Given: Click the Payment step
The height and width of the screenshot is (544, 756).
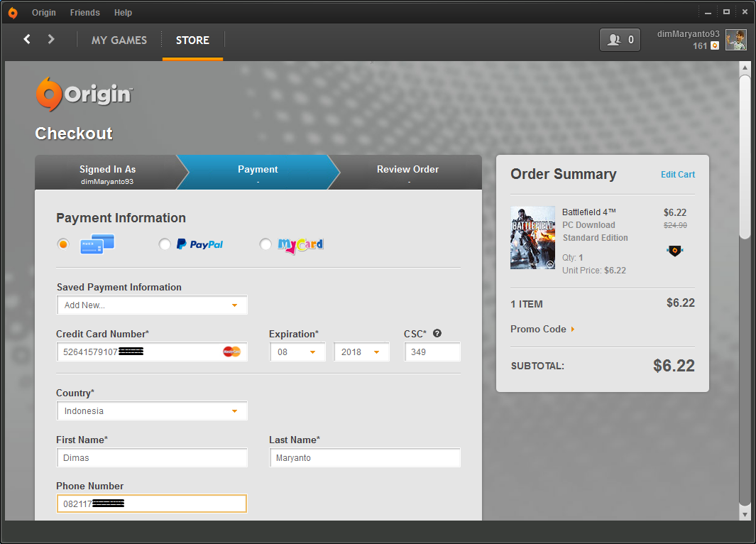Looking at the screenshot, I should 258,173.
